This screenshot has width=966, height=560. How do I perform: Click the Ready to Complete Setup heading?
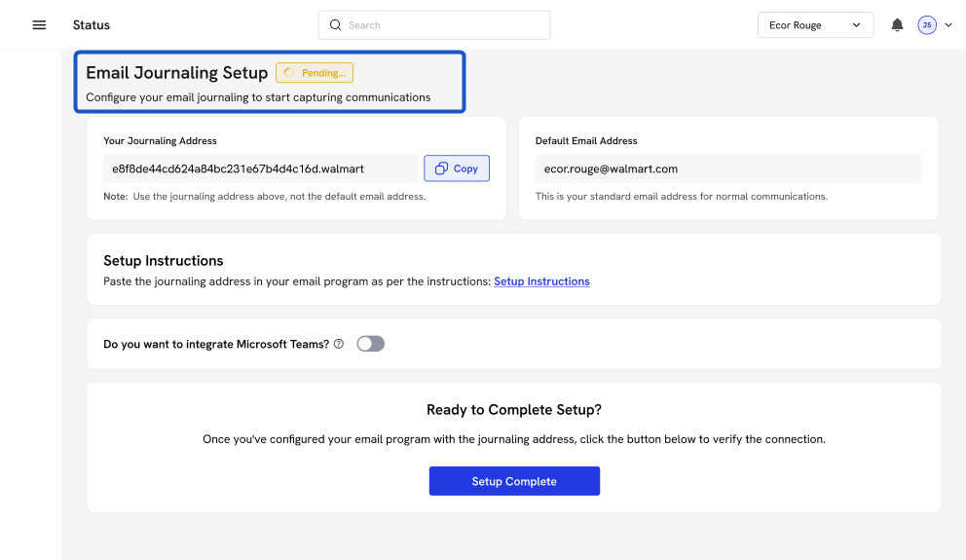[513, 410]
